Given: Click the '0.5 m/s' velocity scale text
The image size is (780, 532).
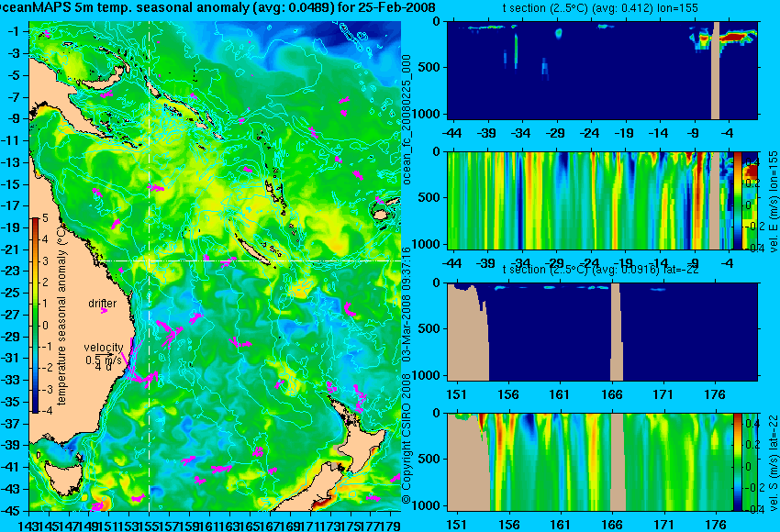Looking at the screenshot, I should [x=102, y=360].
